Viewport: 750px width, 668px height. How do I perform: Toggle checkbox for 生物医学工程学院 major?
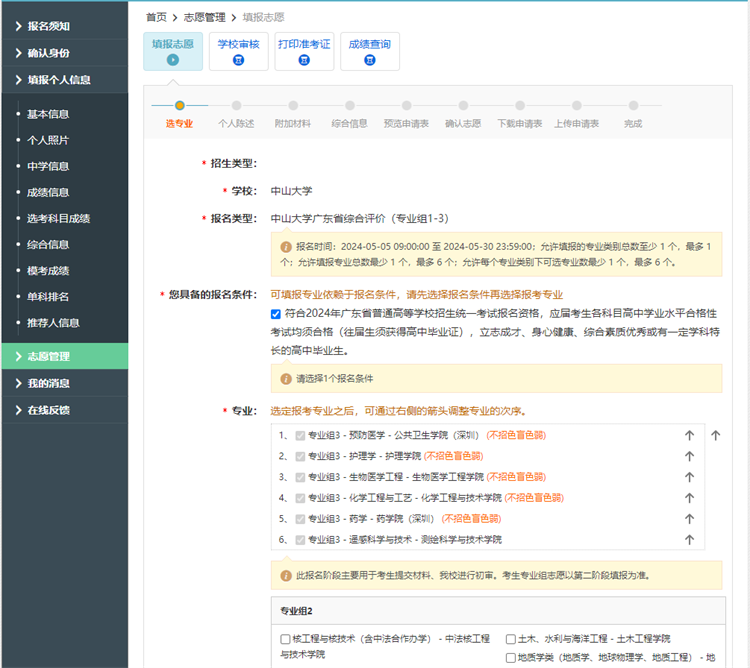click(300, 477)
